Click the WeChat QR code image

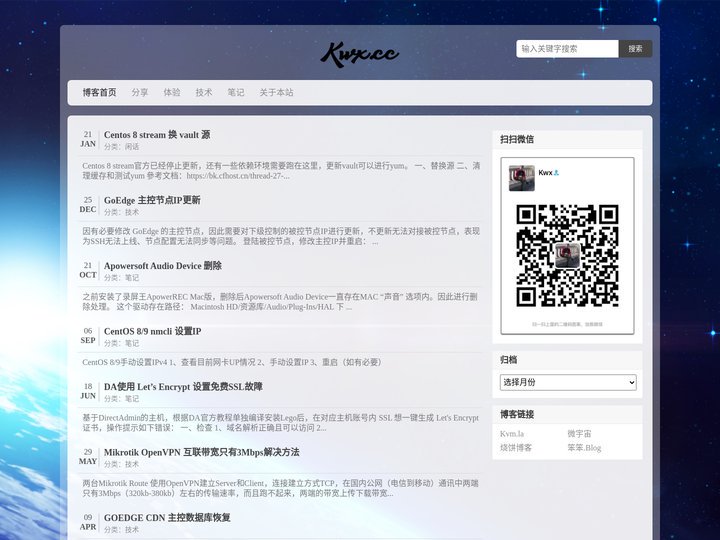567,256
